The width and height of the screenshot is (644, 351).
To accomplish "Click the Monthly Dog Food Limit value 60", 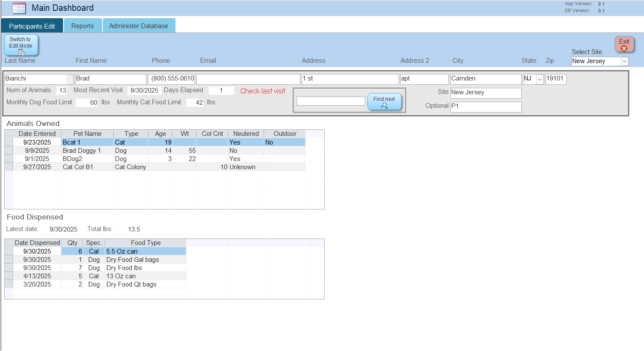I will point(86,103).
